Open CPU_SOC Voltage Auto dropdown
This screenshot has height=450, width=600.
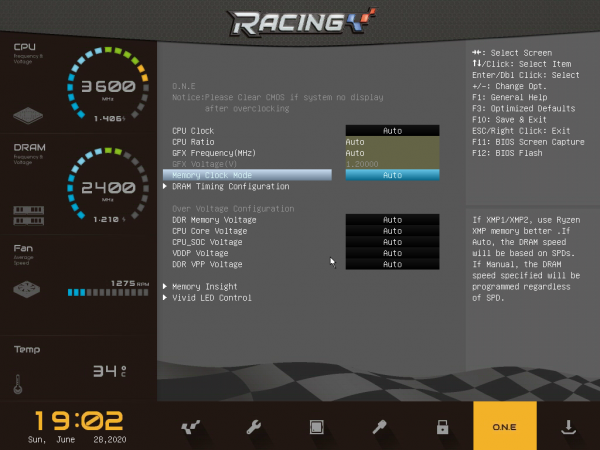tap(392, 242)
